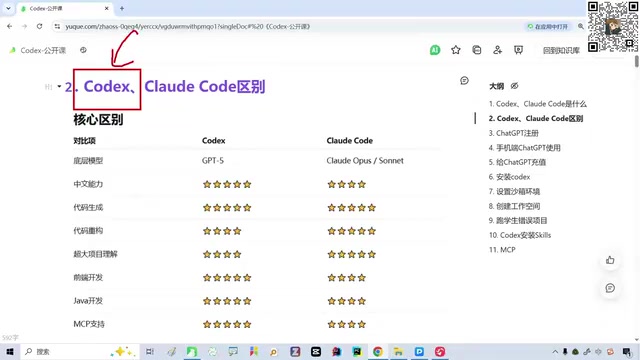640x360 pixels.
Task: Click the page vertical scrollbar thumb
Action: tap(636, 62)
